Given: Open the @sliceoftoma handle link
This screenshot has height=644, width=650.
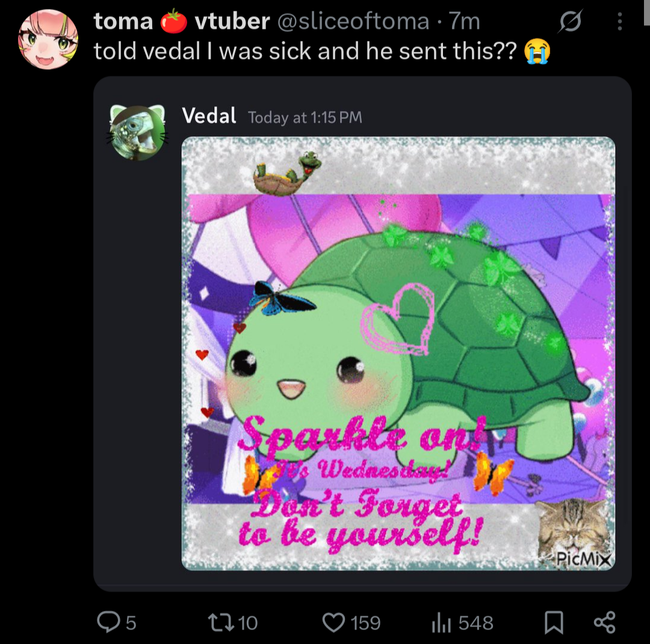Looking at the screenshot, I should [x=353, y=21].
